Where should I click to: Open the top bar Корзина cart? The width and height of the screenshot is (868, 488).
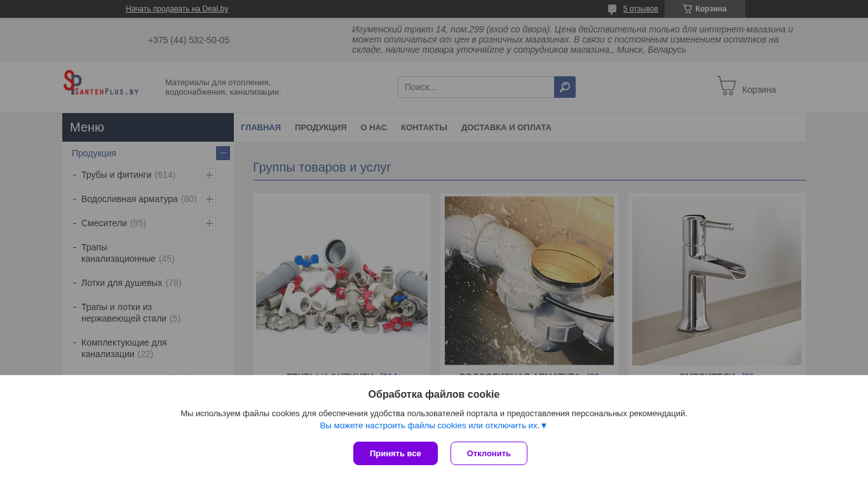pos(705,9)
